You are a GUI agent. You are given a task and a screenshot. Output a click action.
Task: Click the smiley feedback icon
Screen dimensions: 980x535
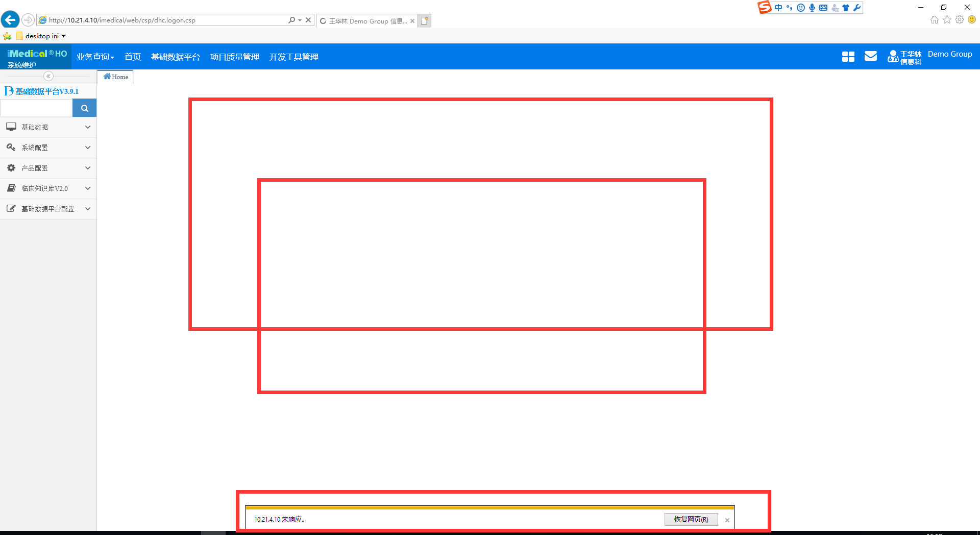972,19
